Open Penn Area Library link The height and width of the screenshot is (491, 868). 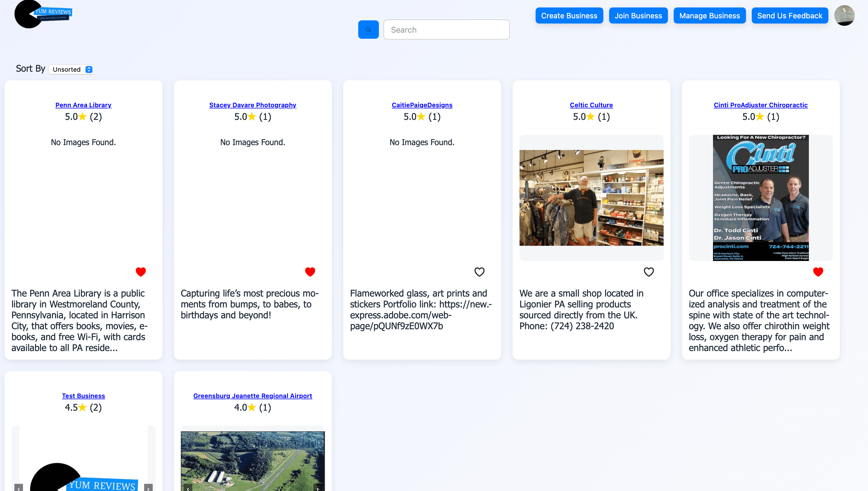click(83, 105)
